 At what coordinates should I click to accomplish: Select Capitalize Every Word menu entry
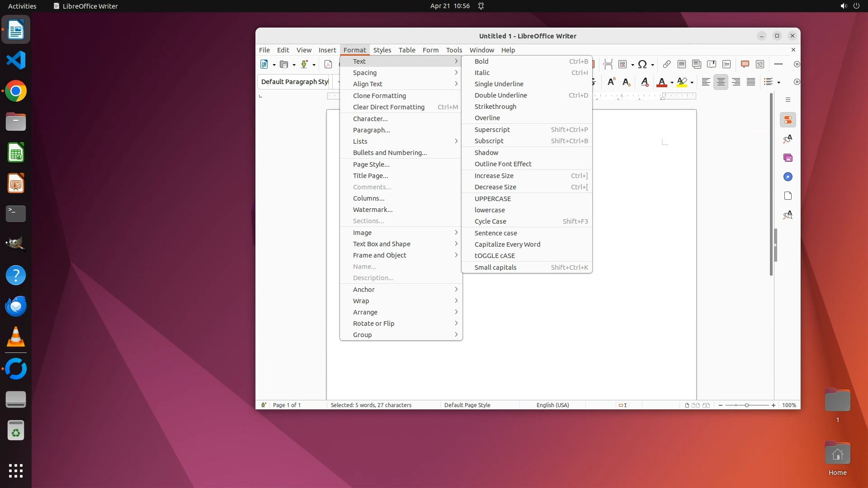coord(507,244)
